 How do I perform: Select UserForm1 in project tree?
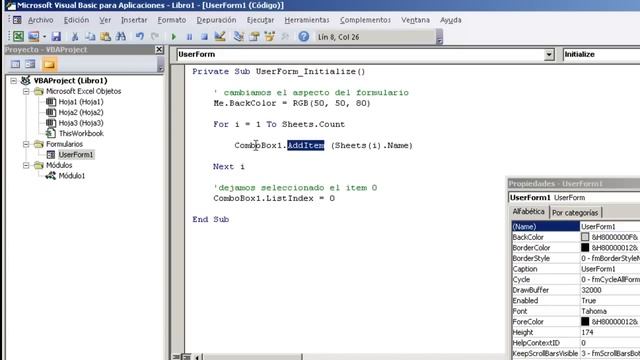click(76, 155)
